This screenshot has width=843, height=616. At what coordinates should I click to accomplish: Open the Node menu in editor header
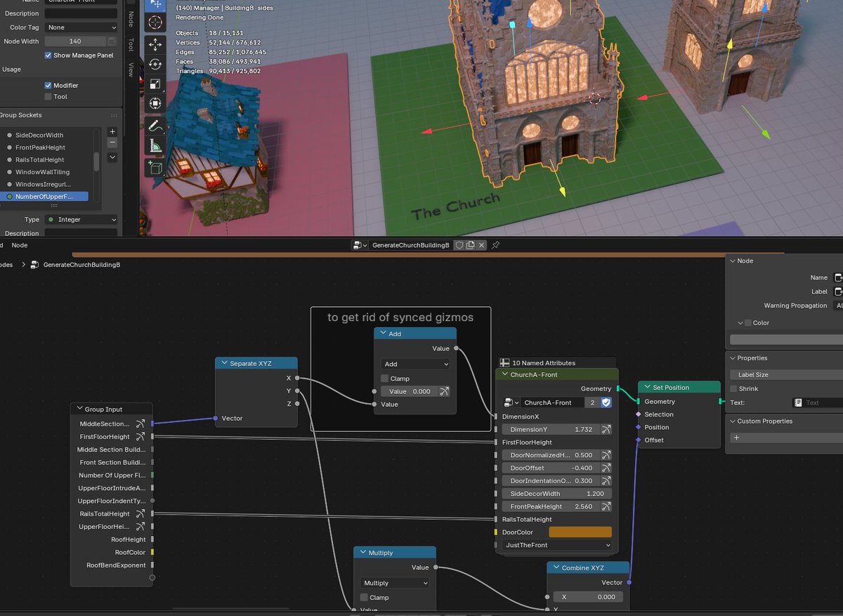tap(20, 245)
